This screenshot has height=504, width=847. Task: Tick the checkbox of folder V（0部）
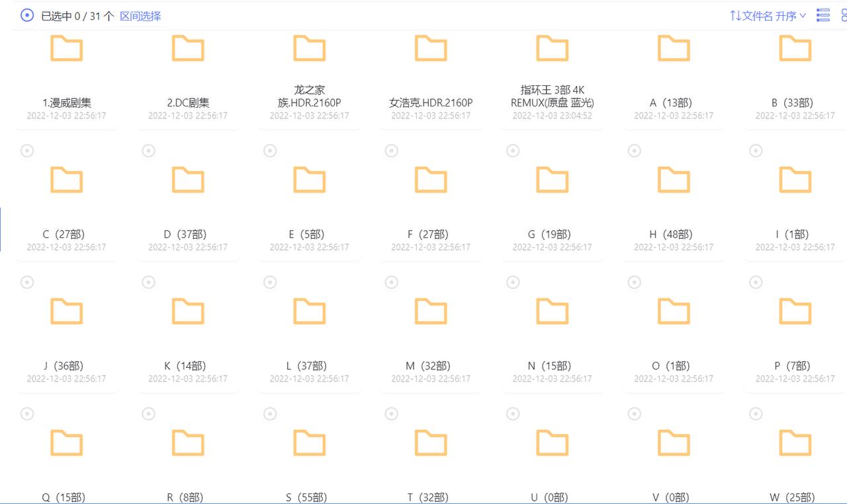tap(635, 414)
